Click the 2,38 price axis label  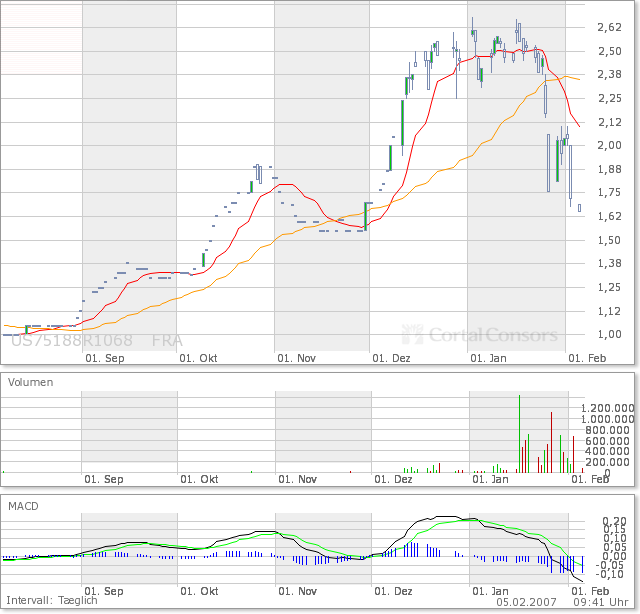(x=609, y=74)
